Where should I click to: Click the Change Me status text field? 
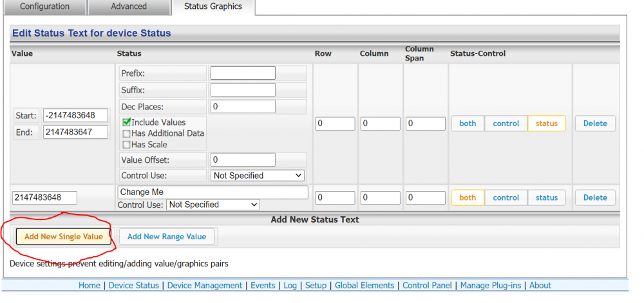[x=213, y=192]
